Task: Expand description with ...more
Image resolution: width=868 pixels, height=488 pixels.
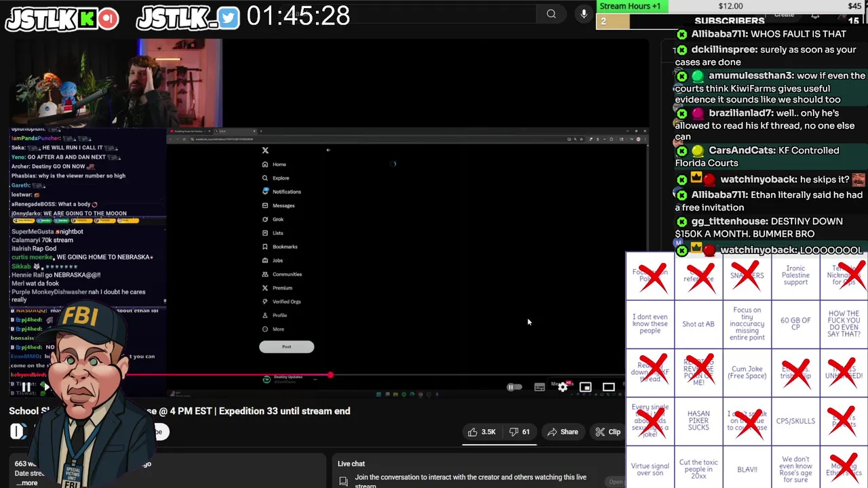Action: click(27, 483)
